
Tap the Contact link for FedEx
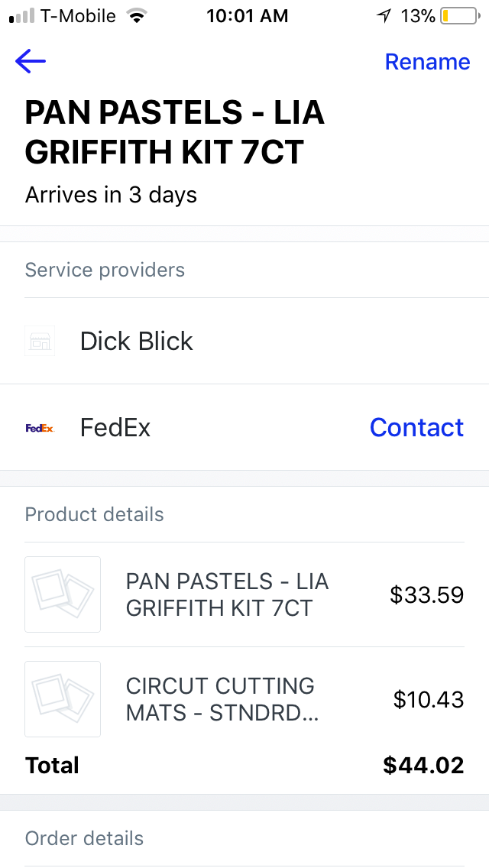(416, 428)
